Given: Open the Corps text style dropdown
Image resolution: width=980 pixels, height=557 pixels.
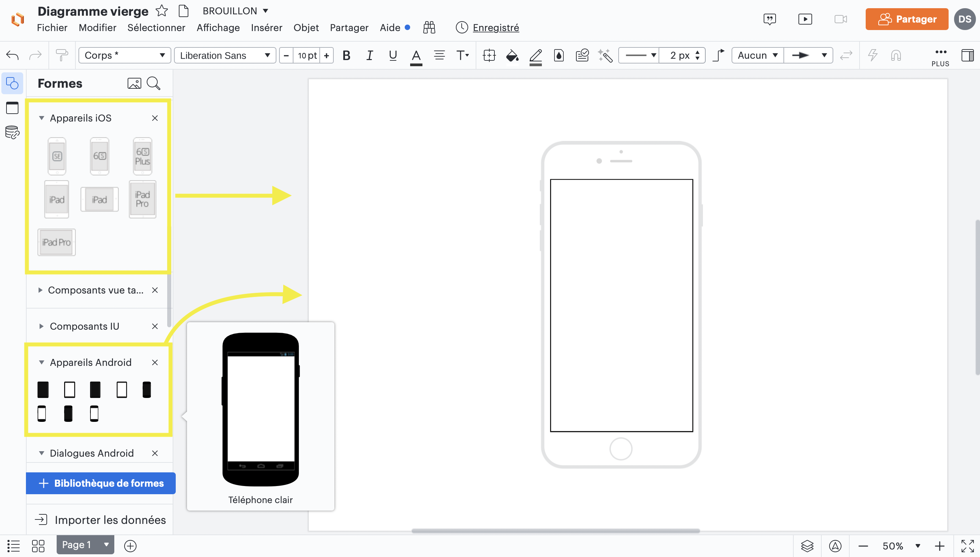Looking at the screenshot, I should click(124, 56).
